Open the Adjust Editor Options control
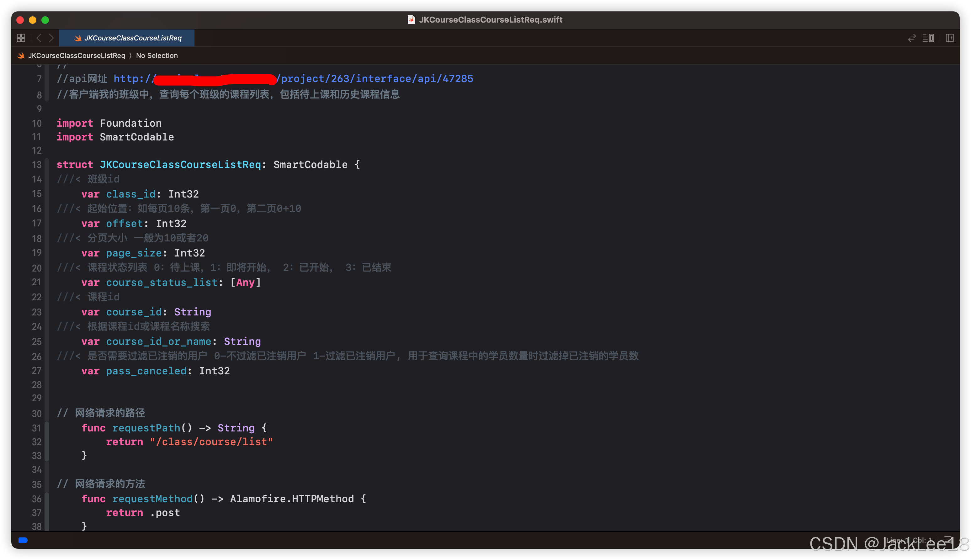The image size is (971, 560). pyautogui.click(x=928, y=38)
